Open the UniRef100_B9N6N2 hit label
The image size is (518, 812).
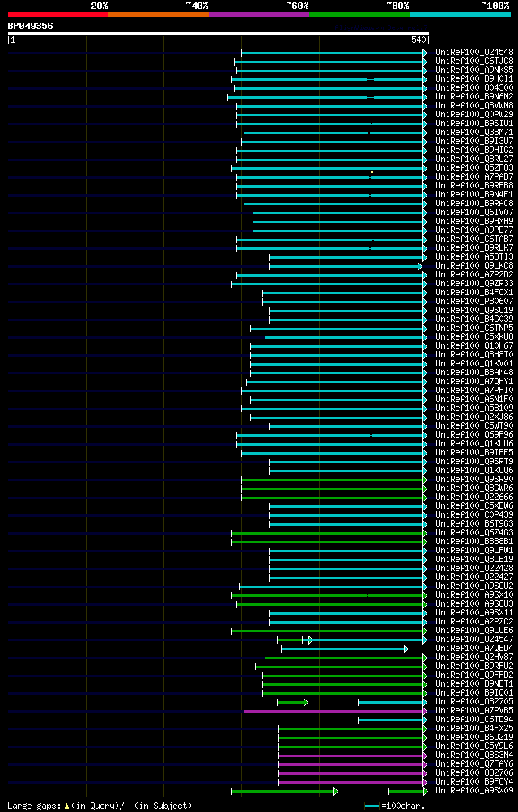click(474, 96)
